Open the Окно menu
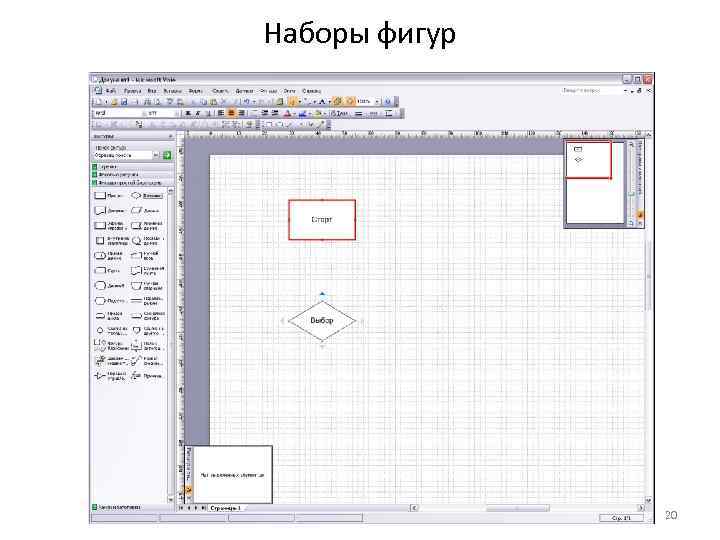The width and height of the screenshot is (720, 540). click(289, 91)
